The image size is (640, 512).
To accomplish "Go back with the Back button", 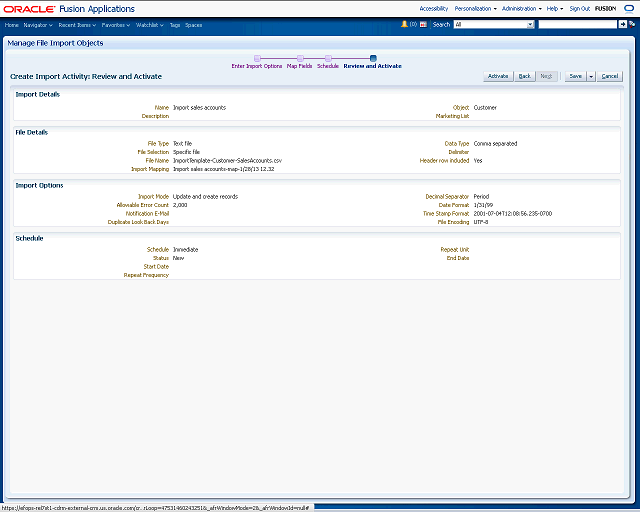I will (524, 76).
